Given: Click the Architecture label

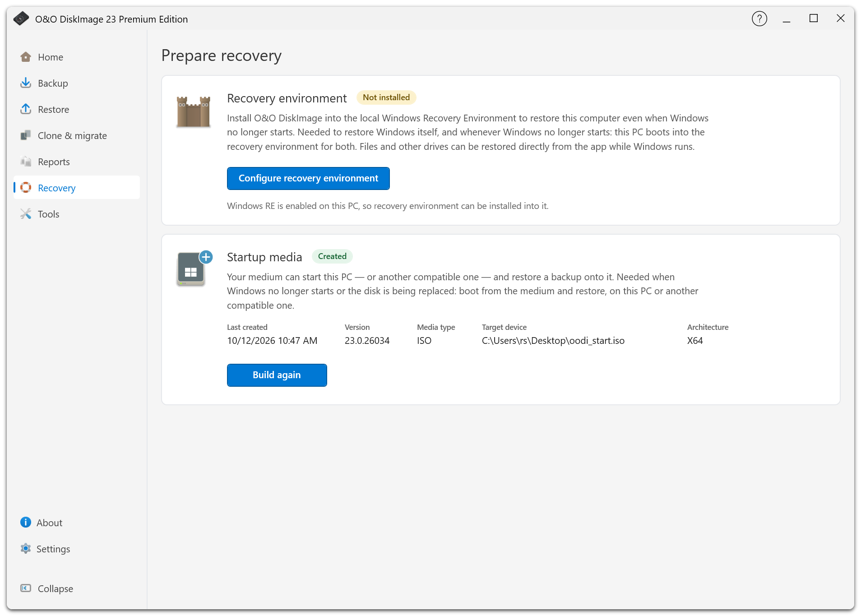Looking at the screenshot, I should tap(708, 327).
